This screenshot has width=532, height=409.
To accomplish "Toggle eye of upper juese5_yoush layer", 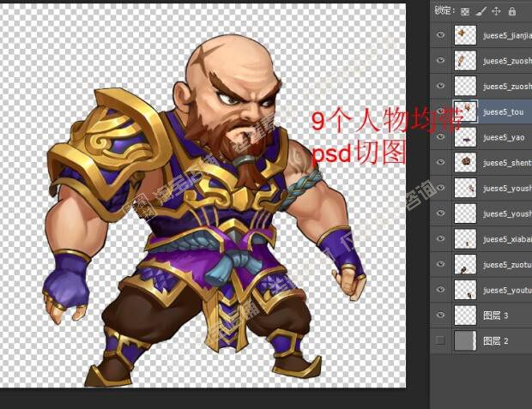I will coord(441,187).
